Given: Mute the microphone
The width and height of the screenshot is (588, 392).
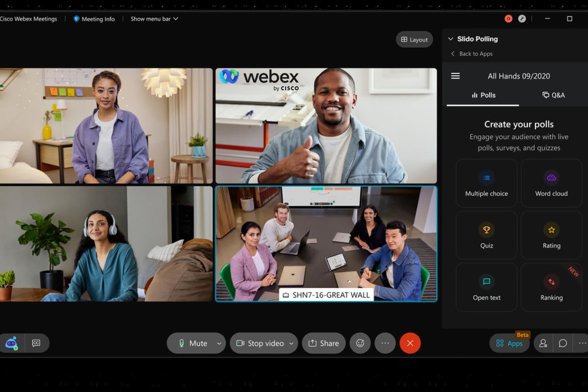Looking at the screenshot, I should [x=193, y=343].
